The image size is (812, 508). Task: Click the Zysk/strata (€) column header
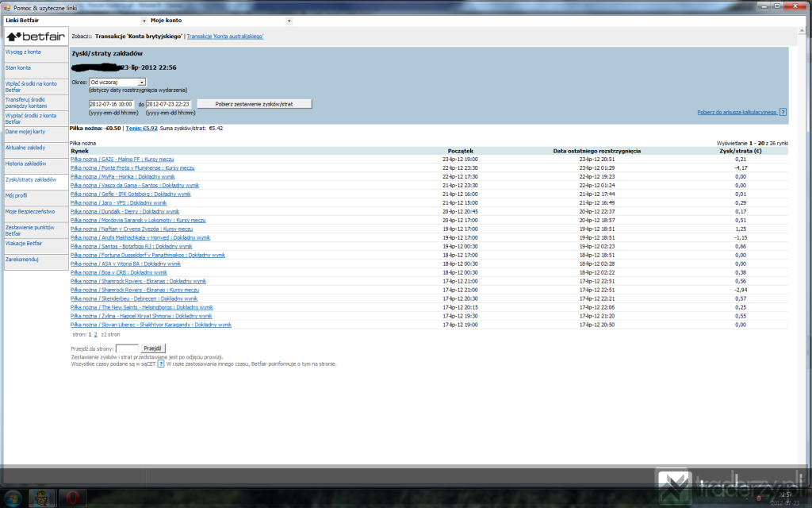[x=741, y=151]
